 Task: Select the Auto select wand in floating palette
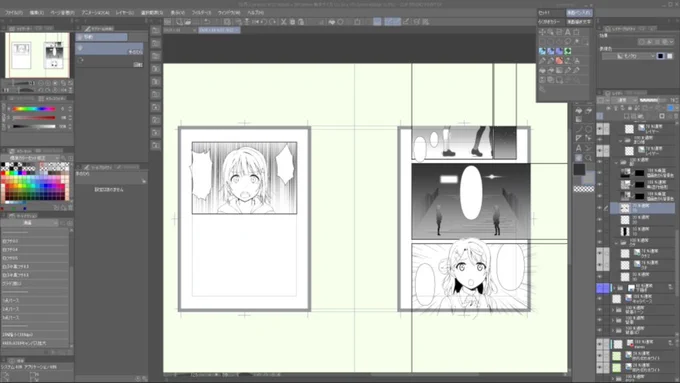576,42
